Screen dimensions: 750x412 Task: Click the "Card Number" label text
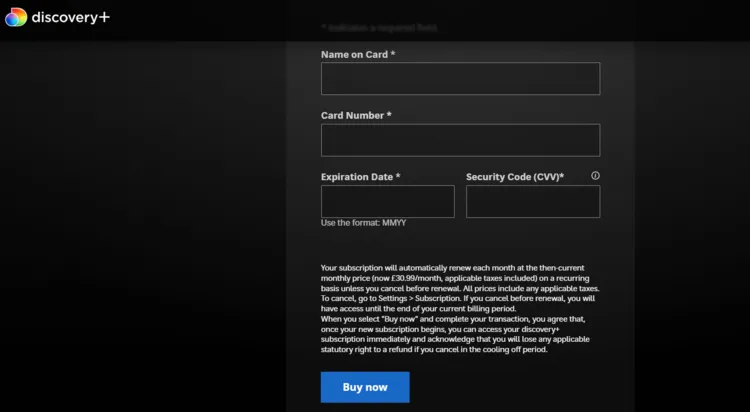click(356, 115)
